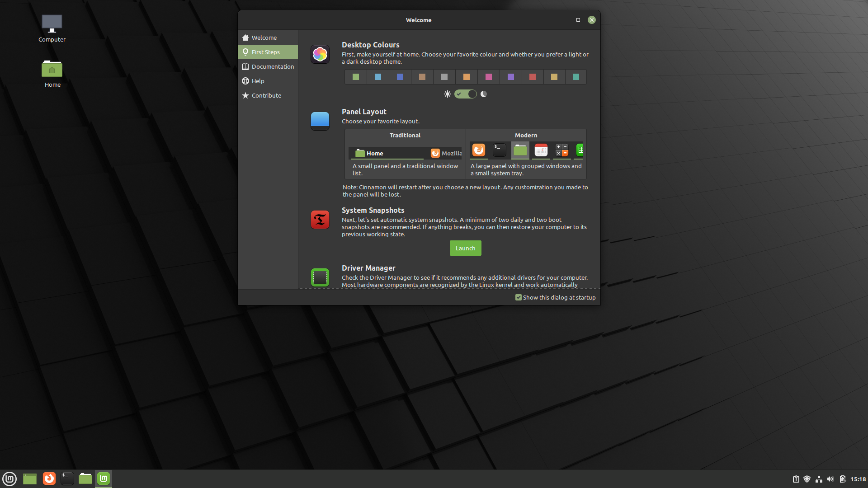Open the Contribute section

(268, 95)
